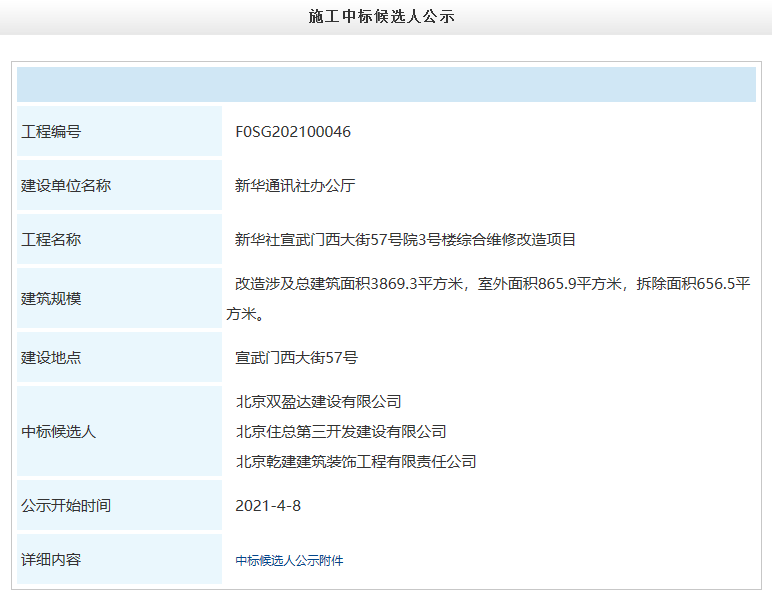The width and height of the screenshot is (772, 601).
Task: Select project name 新华社宣武门西大街57号院3号楼综合维修改造项目
Action: click(x=406, y=240)
